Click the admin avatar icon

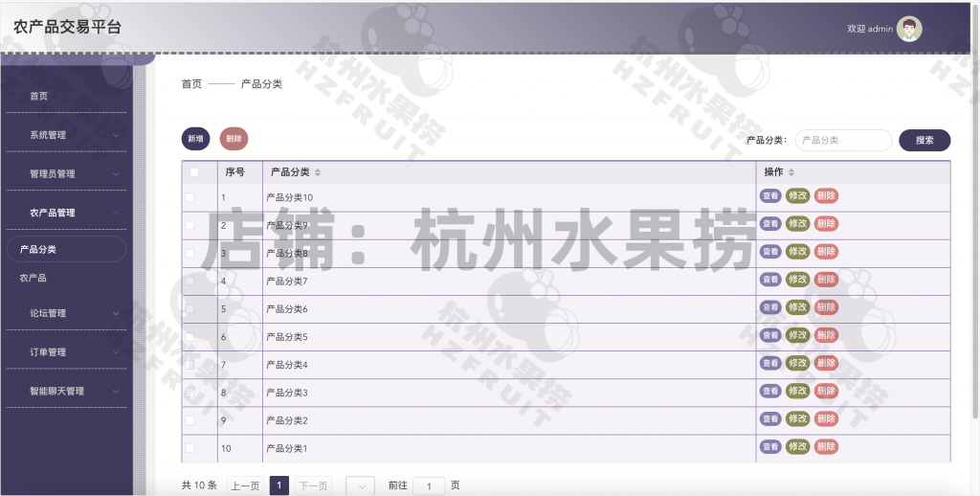(x=909, y=29)
